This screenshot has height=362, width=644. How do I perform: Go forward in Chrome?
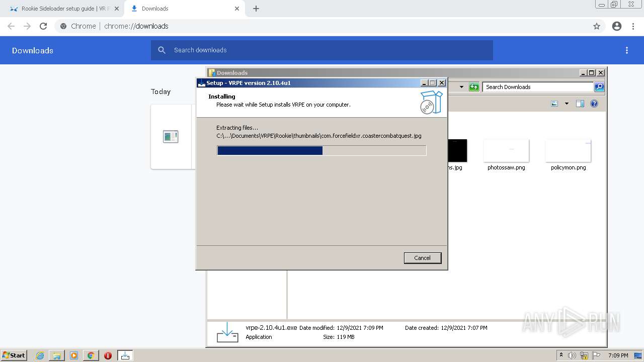tap(27, 26)
